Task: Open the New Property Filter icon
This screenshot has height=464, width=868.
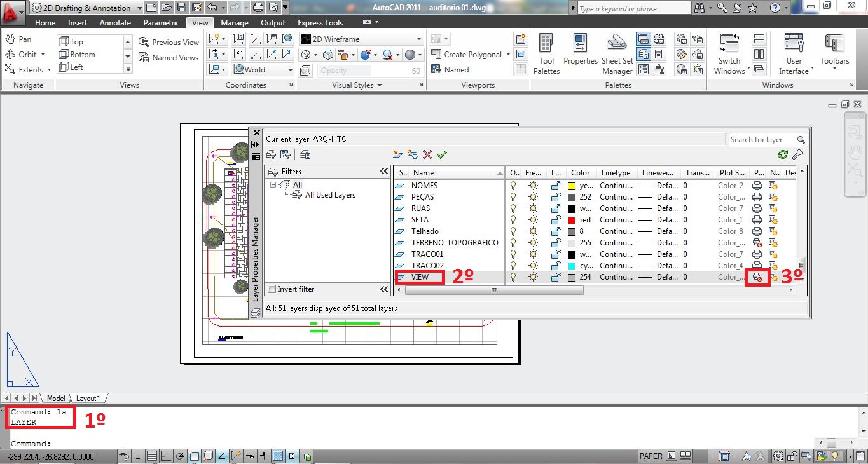Action: click(x=271, y=154)
